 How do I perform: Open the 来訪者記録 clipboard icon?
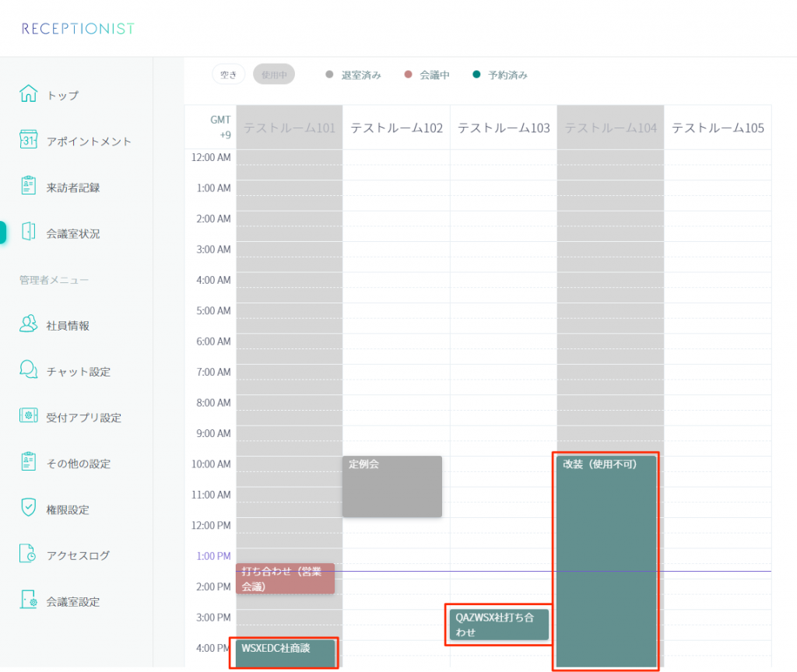[29, 185]
